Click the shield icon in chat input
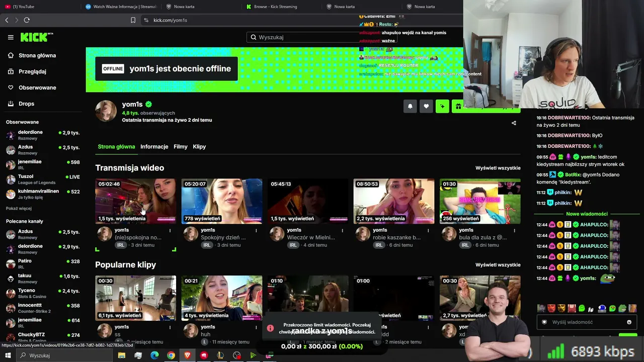 pos(544,322)
